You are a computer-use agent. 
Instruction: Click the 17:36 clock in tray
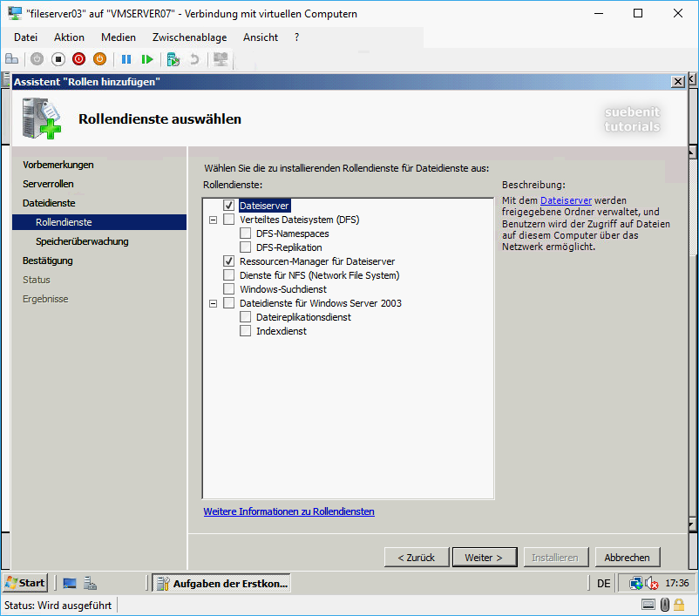[x=676, y=583]
